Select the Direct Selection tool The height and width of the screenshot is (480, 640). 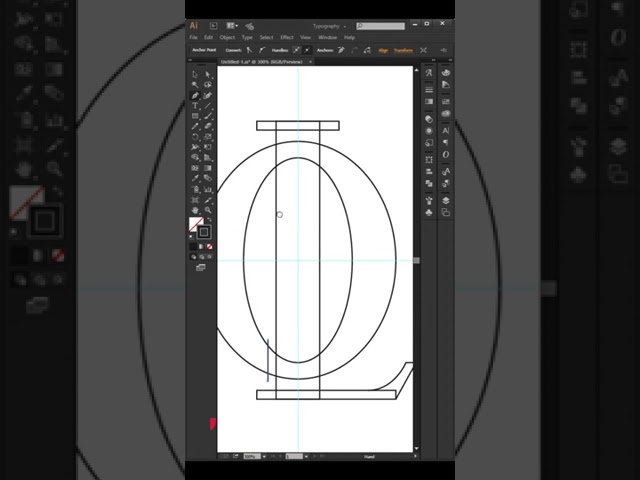(208, 74)
